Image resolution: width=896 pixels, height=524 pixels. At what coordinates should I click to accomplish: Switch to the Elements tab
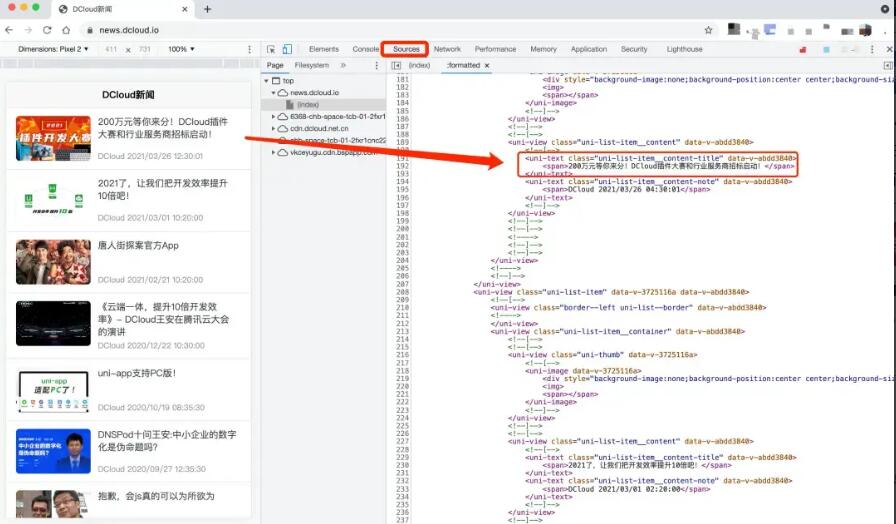click(323, 49)
